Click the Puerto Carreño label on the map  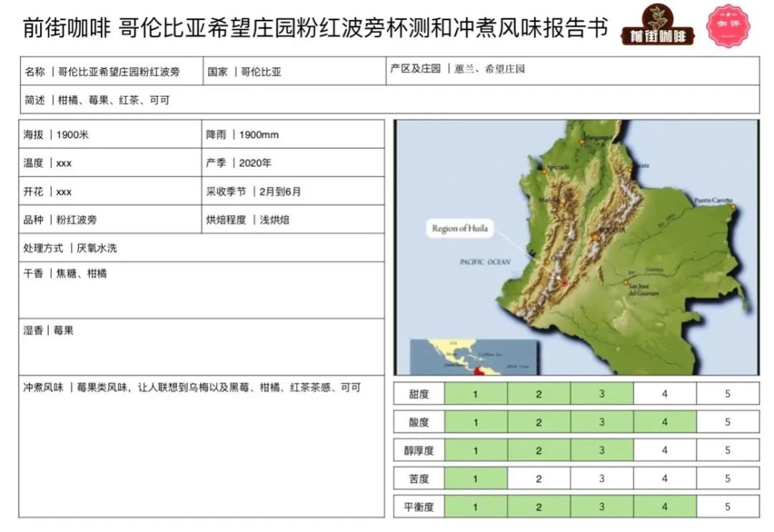(x=713, y=200)
